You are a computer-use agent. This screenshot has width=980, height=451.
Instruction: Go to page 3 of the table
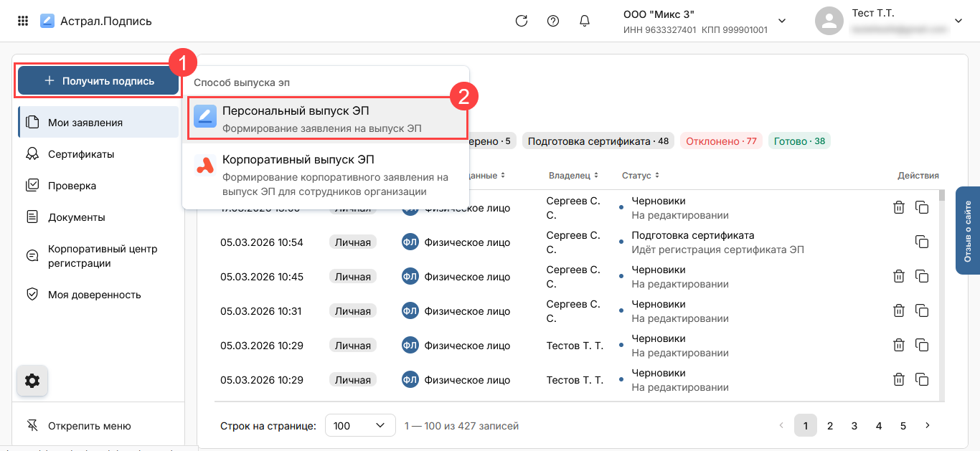click(854, 426)
